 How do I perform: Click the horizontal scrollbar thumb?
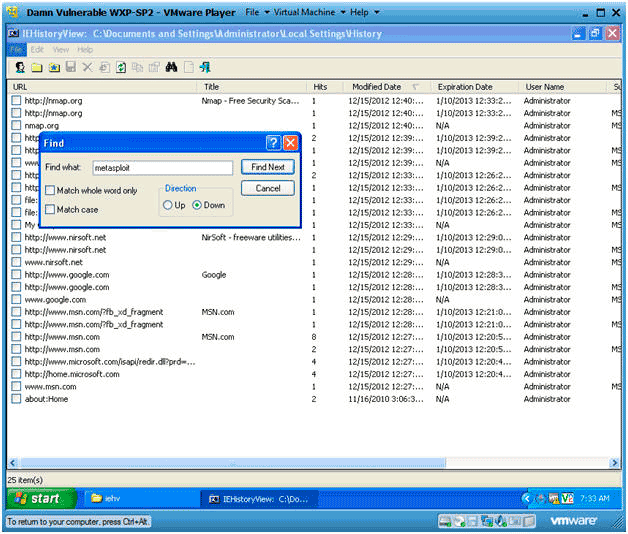tap(233, 463)
